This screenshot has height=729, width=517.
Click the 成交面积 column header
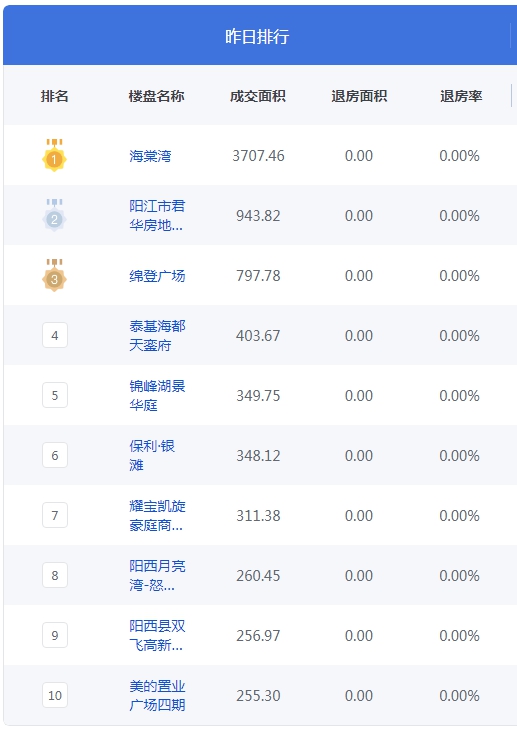pos(258,96)
